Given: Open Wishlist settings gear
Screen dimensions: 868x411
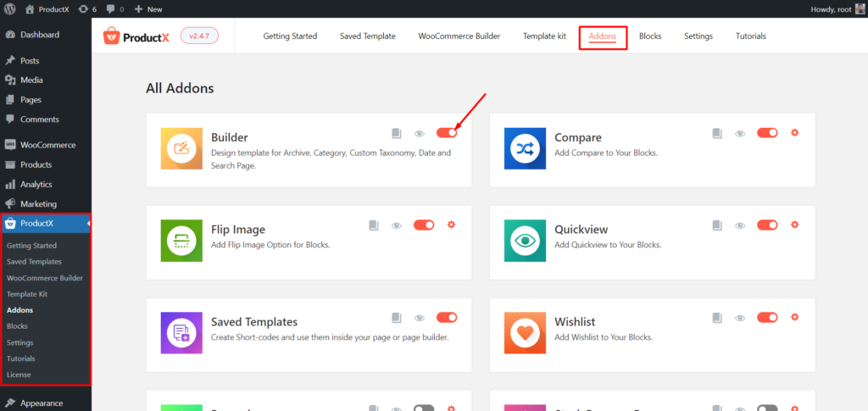Looking at the screenshot, I should (795, 317).
